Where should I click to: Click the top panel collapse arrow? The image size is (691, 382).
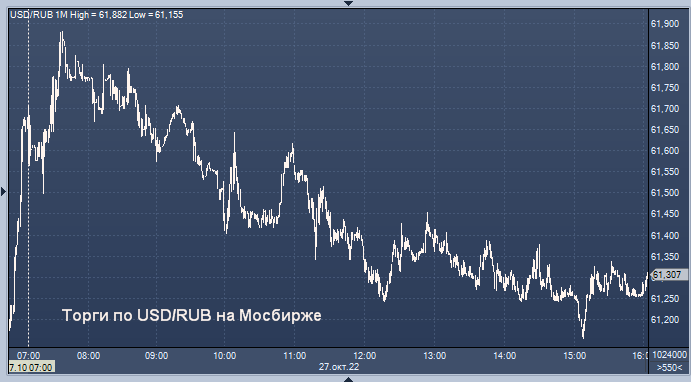coord(348,4)
